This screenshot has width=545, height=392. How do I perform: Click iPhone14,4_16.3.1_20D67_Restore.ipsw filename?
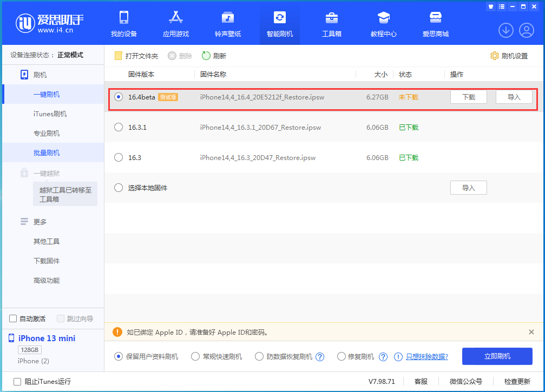(260, 128)
